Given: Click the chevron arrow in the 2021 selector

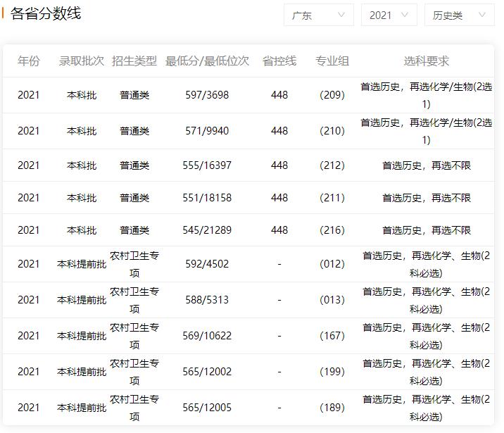Looking at the screenshot, I should pos(405,15).
